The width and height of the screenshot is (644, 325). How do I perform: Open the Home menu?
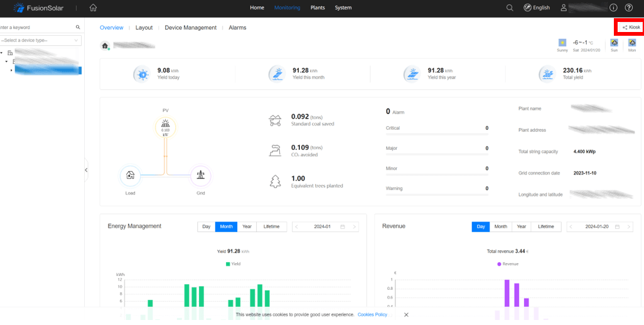coord(257,8)
